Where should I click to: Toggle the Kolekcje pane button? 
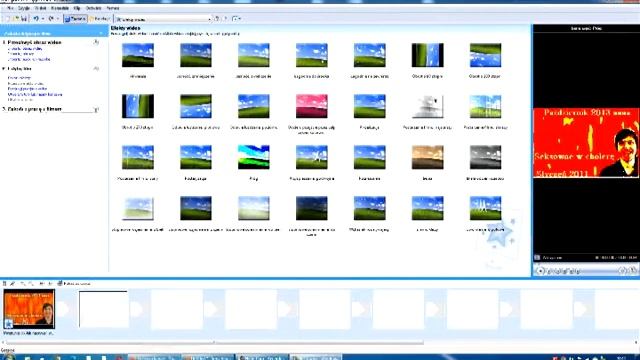[x=100, y=19]
